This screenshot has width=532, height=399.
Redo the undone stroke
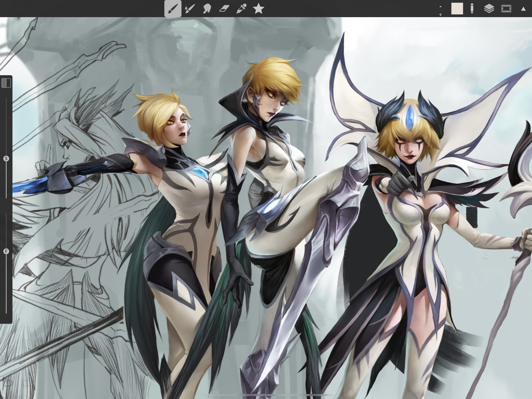(x=26, y=383)
